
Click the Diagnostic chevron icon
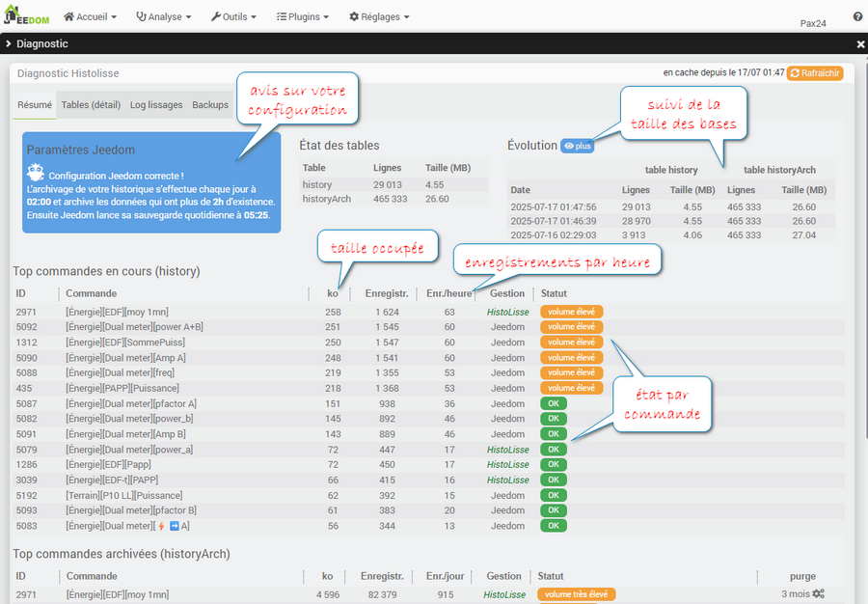(x=9, y=43)
